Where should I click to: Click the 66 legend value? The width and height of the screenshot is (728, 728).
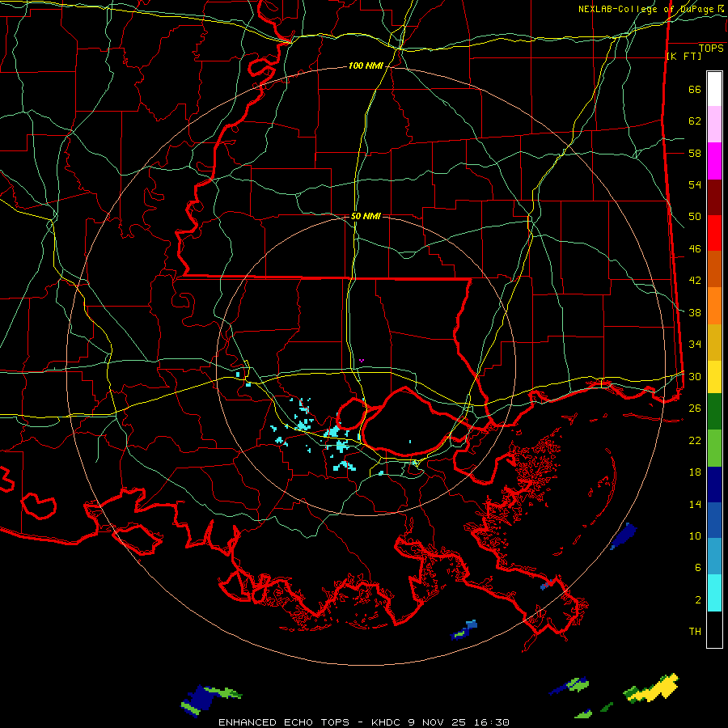[x=695, y=90]
